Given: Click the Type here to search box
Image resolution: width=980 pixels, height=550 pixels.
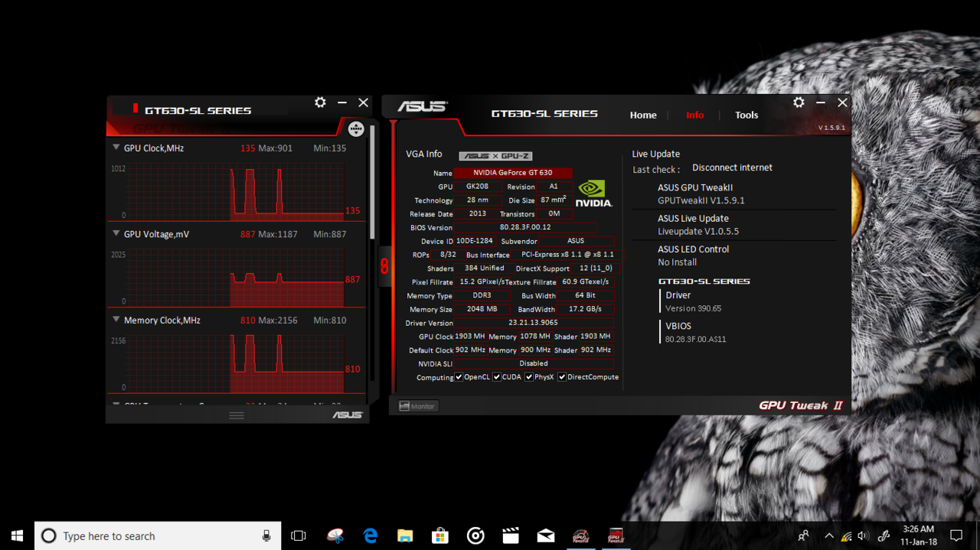Looking at the screenshot, I should tap(158, 535).
